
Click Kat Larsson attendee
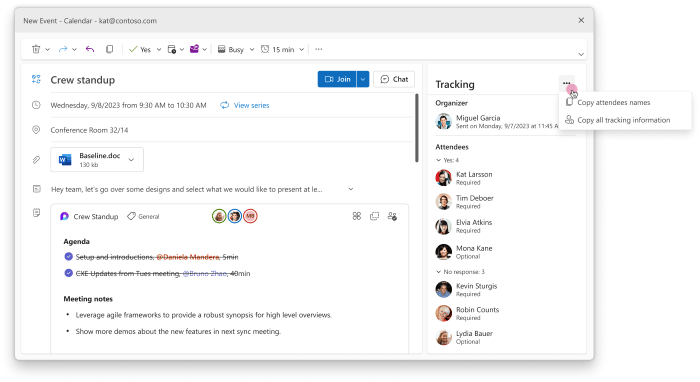(x=464, y=178)
